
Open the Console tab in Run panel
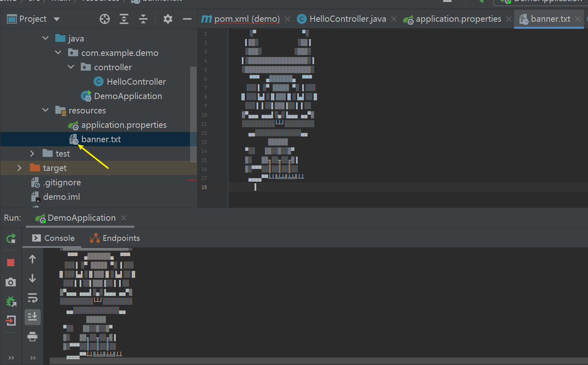(x=53, y=238)
